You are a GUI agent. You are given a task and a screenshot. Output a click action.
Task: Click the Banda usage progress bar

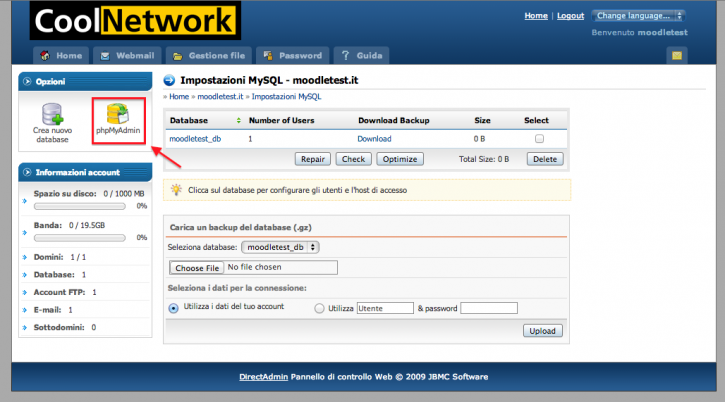[x=80, y=238]
